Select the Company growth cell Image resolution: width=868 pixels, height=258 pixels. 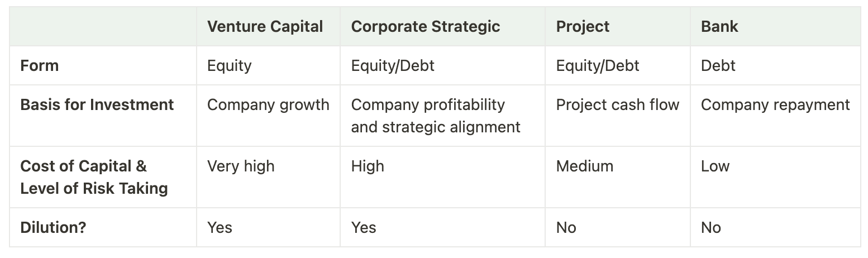click(268, 104)
